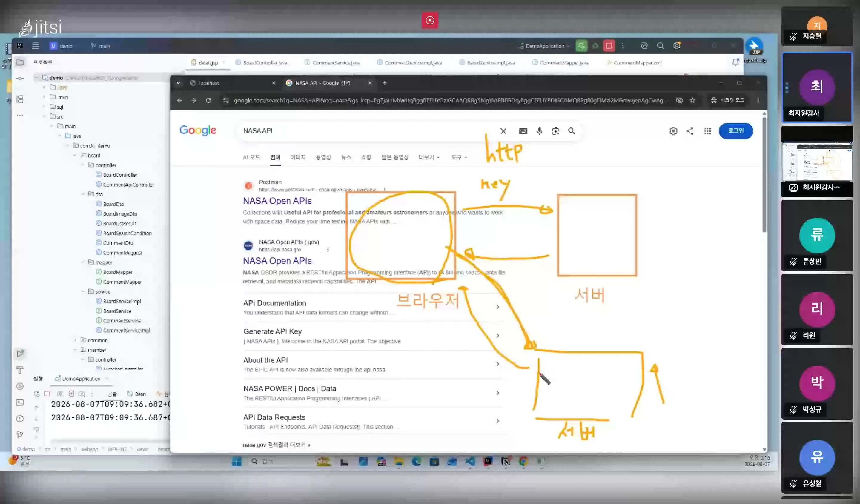Click the IntelliJ rerun DemoApplication icon in title bar
The image size is (860, 504).
click(x=581, y=46)
